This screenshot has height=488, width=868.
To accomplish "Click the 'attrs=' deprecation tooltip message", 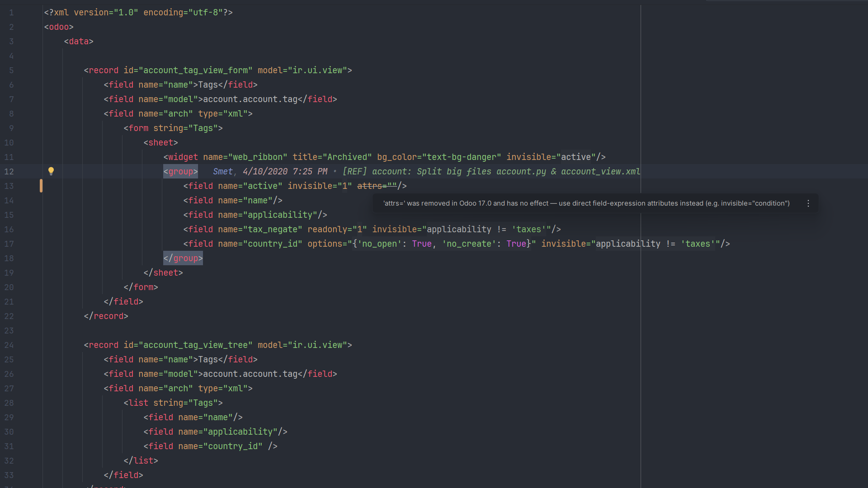I will coord(586,203).
